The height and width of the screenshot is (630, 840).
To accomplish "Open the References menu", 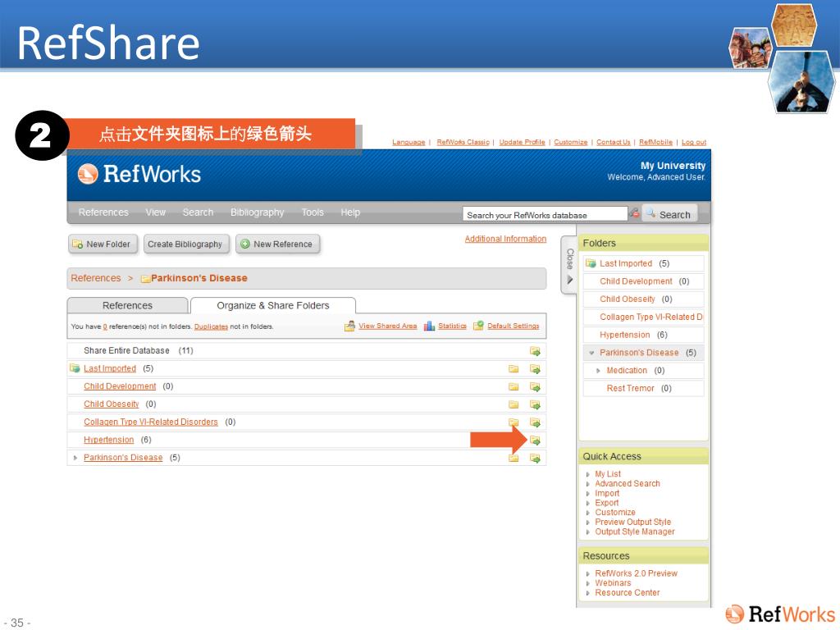I will 103,212.
